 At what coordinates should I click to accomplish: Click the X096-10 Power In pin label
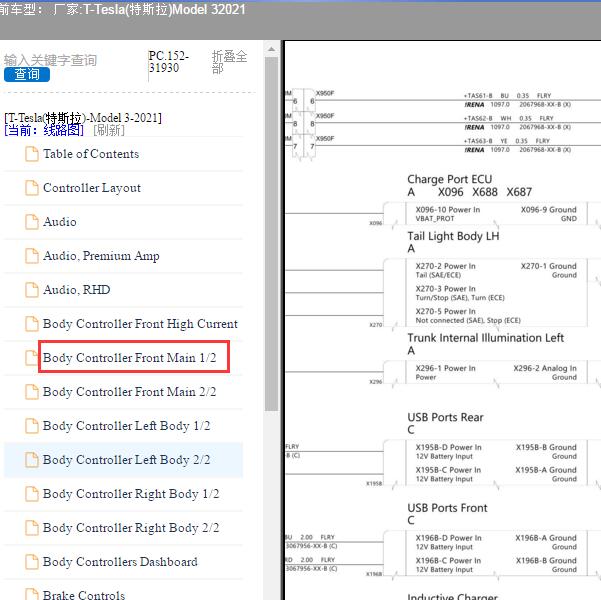pos(448,210)
